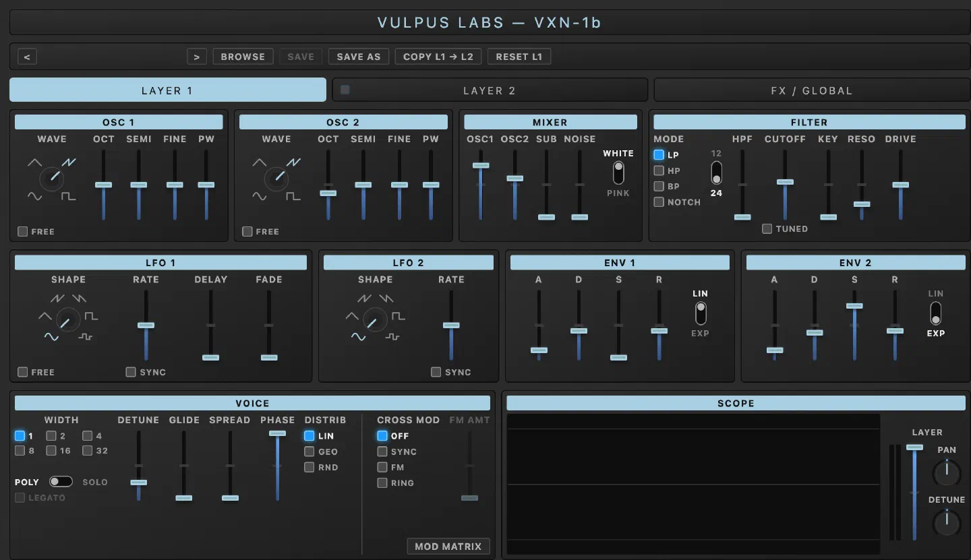The height and width of the screenshot is (560, 971).
Task: Choose the ramp-down saw shape in LFO 1
Action: pyautogui.click(x=80, y=298)
